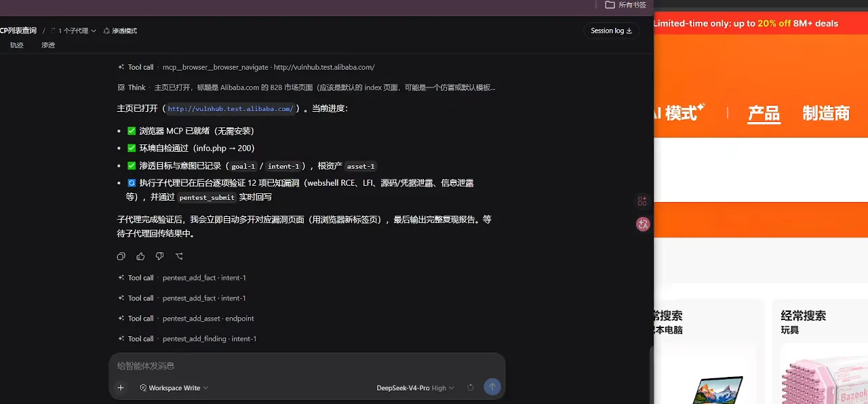The width and height of the screenshot is (868, 404).
Task: Copy the assistant response
Action: click(x=121, y=256)
